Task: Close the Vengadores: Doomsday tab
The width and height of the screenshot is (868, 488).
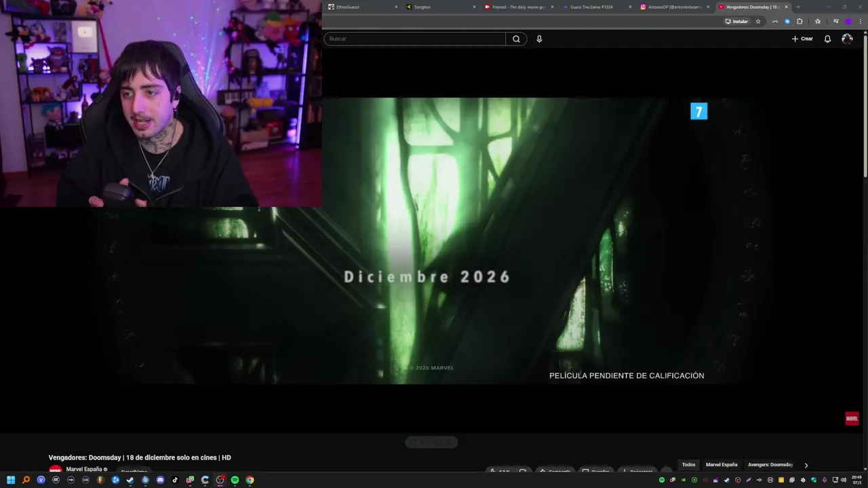Action: pyautogui.click(x=786, y=7)
